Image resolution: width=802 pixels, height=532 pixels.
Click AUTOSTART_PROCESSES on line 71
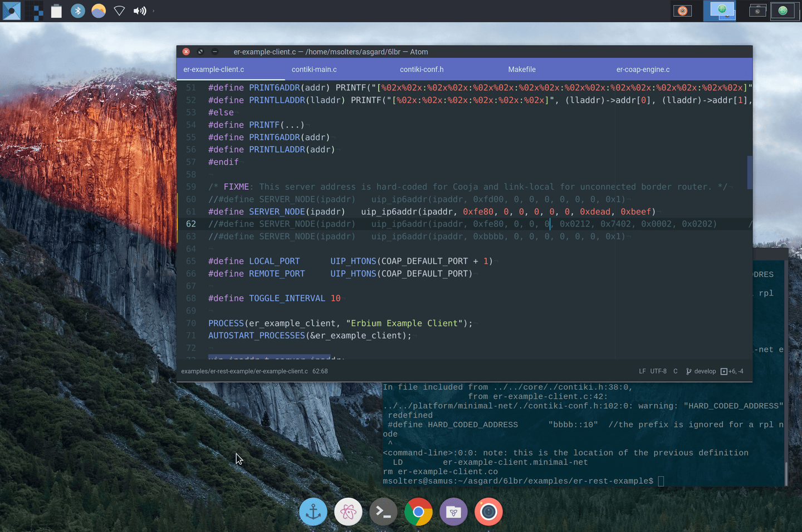[257, 336]
